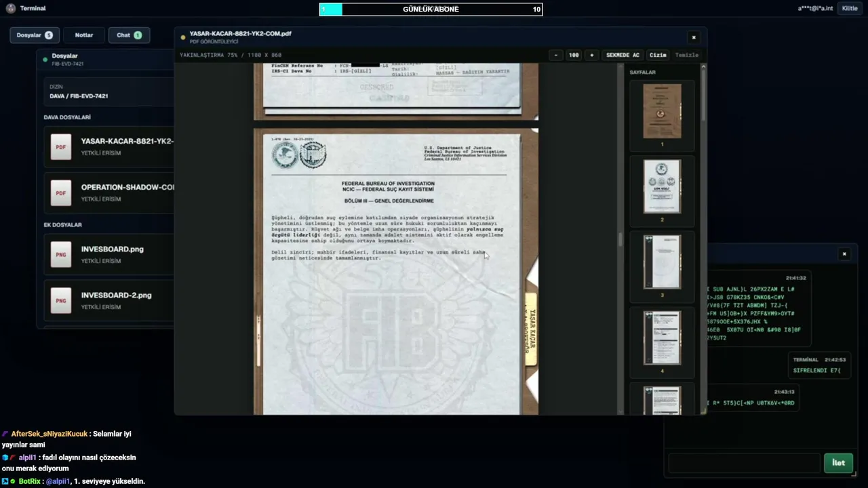
Task: Click the DAVA / FIB-EVD-7421 directory path
Action: click(x=79, y=96)
